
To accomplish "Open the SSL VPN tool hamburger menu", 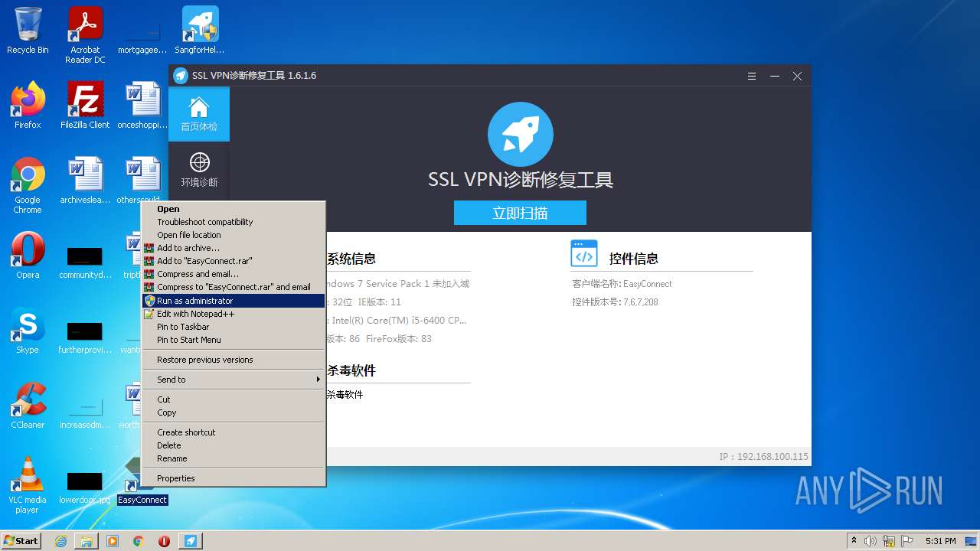I will [x=753, y=76].
